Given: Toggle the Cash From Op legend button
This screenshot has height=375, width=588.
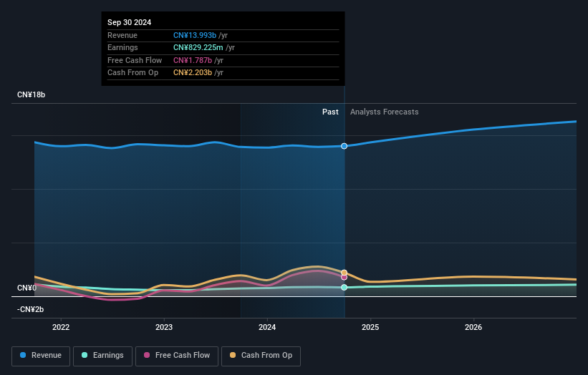Looking at the screenshot, I should (261, 356).
